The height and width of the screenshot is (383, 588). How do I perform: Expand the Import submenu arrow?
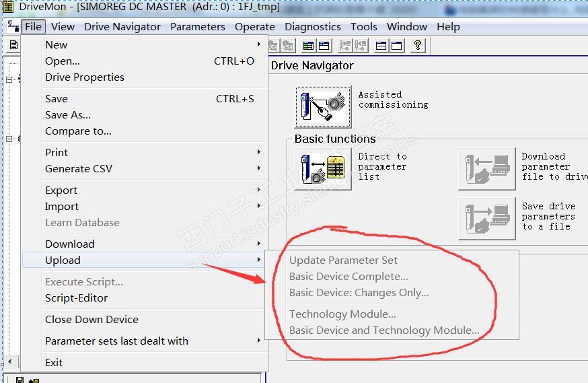[x=259, y=206]
